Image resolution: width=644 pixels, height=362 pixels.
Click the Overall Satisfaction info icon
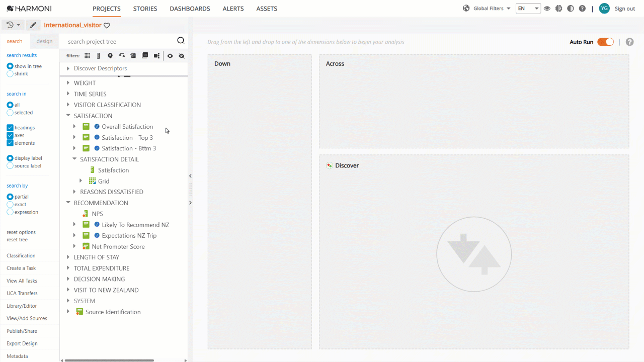97,127
